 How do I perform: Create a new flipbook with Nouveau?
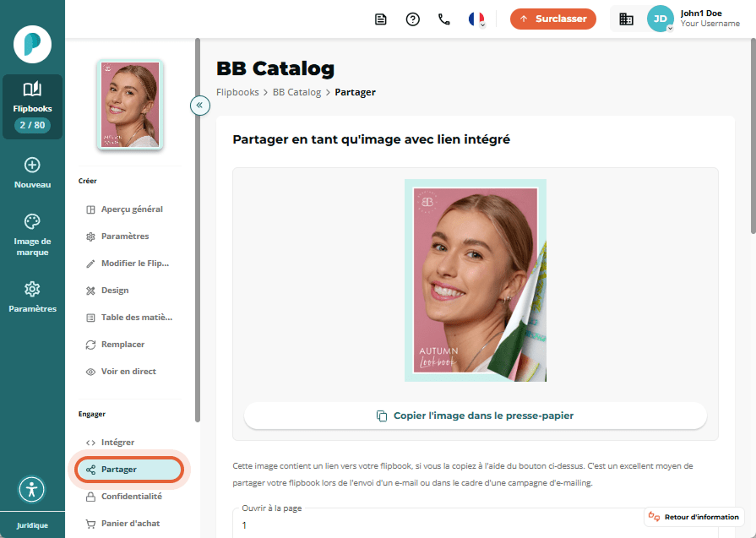tap(32, 172)
